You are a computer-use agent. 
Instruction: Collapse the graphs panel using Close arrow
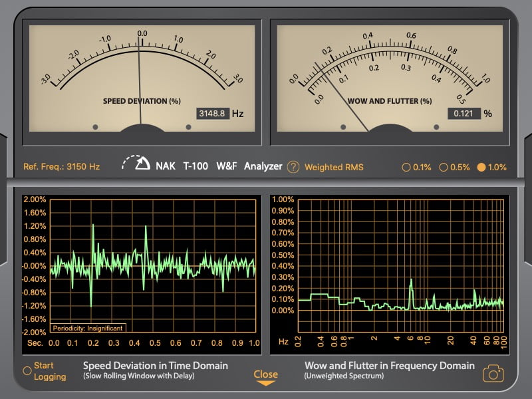tap(265, 377)
